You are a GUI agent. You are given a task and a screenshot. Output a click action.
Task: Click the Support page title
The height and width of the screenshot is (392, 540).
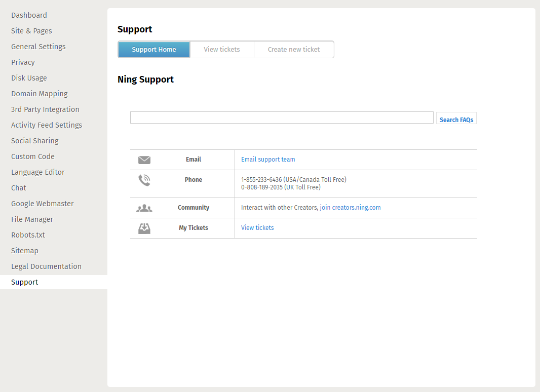point(135,29)
